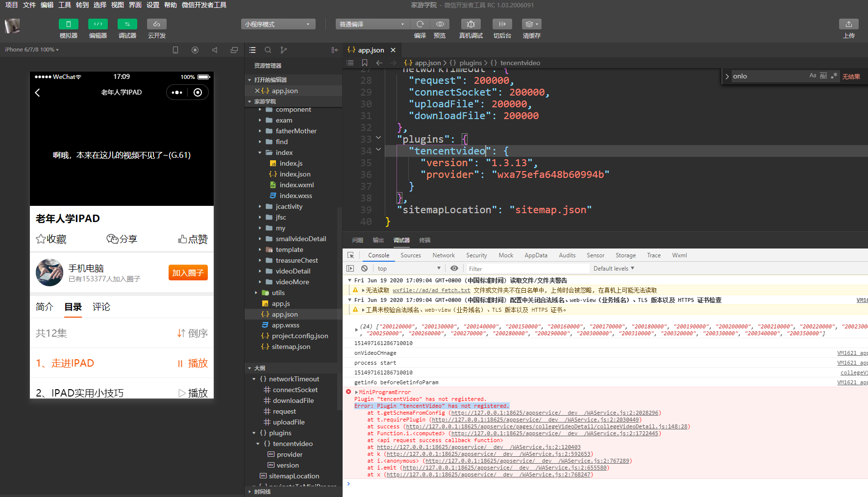868x497 pixels.
Task: Collapse the 大纲 outline section
Action: coord(249,368)
